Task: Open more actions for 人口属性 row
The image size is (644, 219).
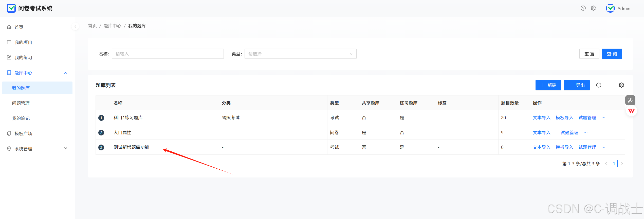Action: [586, 132]
